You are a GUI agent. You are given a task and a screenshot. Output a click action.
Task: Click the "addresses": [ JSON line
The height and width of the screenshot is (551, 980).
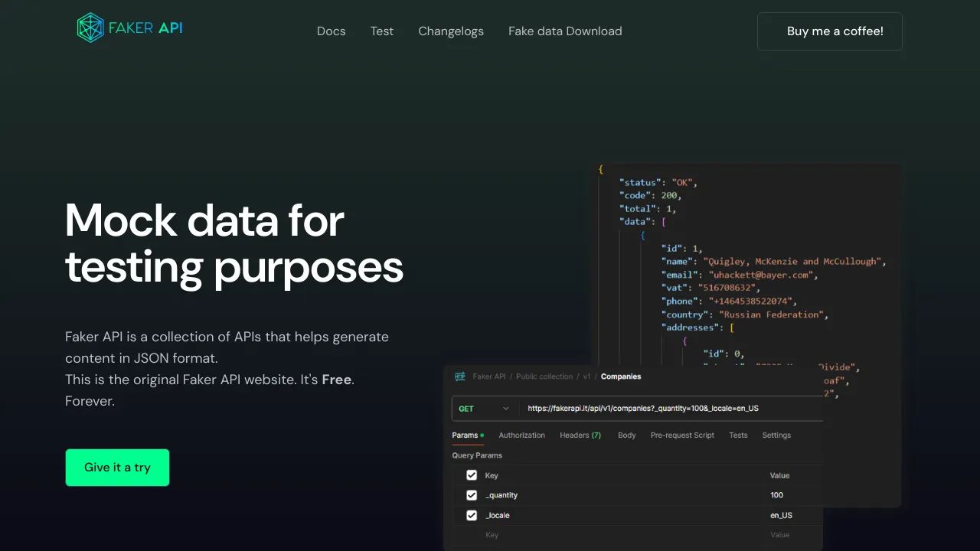[698, 328]
